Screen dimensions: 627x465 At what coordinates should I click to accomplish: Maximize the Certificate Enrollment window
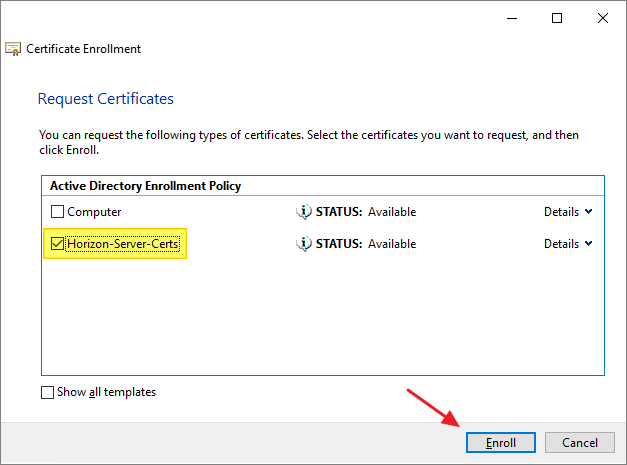pos(557,18)
